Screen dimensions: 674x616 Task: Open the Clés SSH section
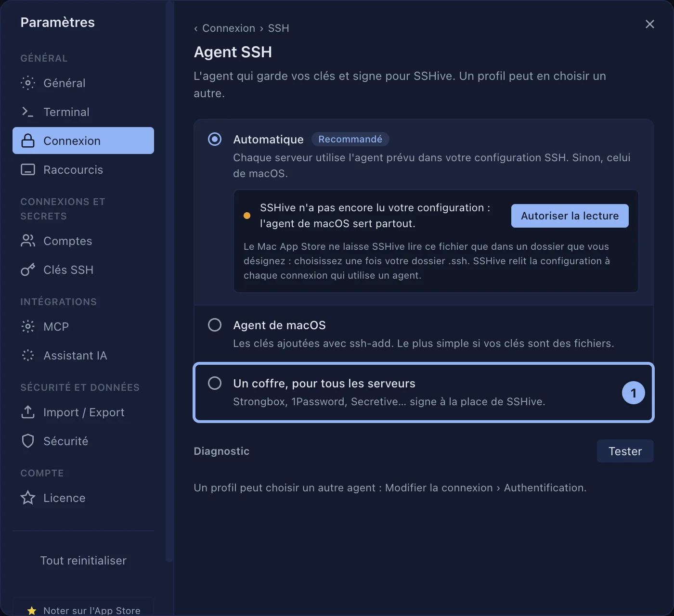[83, 269]
